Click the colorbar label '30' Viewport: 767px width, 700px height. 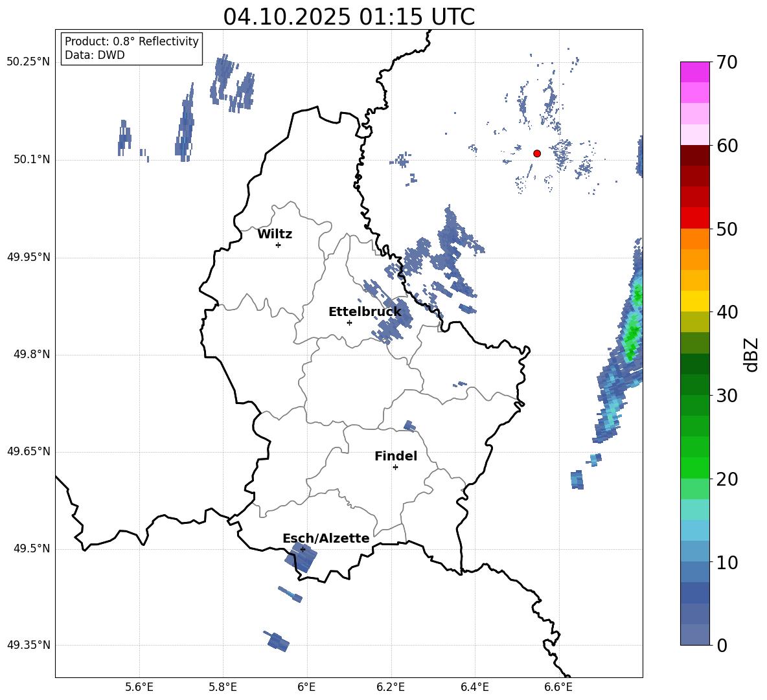coord(727,395)
